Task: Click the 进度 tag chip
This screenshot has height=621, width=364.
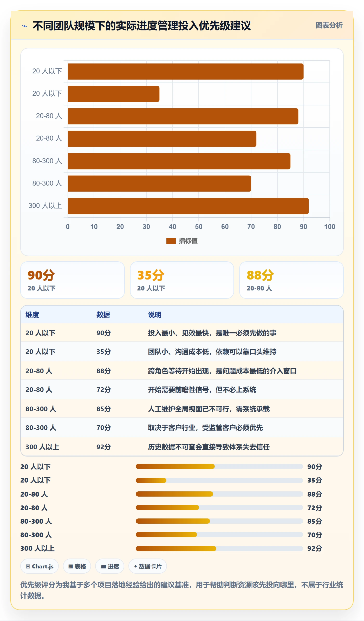Action: tap(110, 566)
